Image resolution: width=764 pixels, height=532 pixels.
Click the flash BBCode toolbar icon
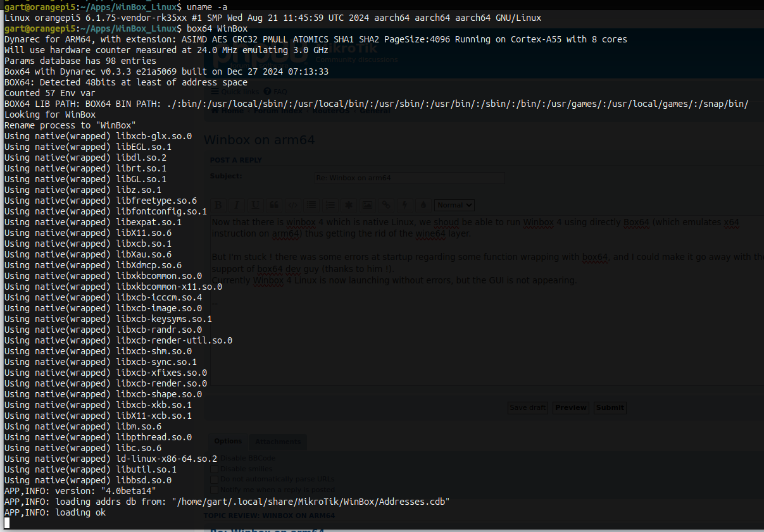pos(404,205)
